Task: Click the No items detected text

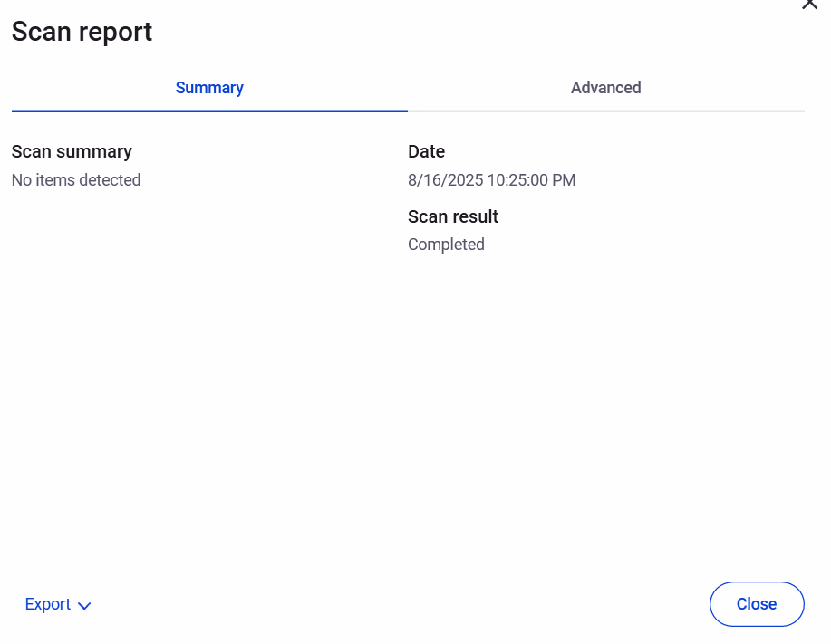Action: point(76,180)
